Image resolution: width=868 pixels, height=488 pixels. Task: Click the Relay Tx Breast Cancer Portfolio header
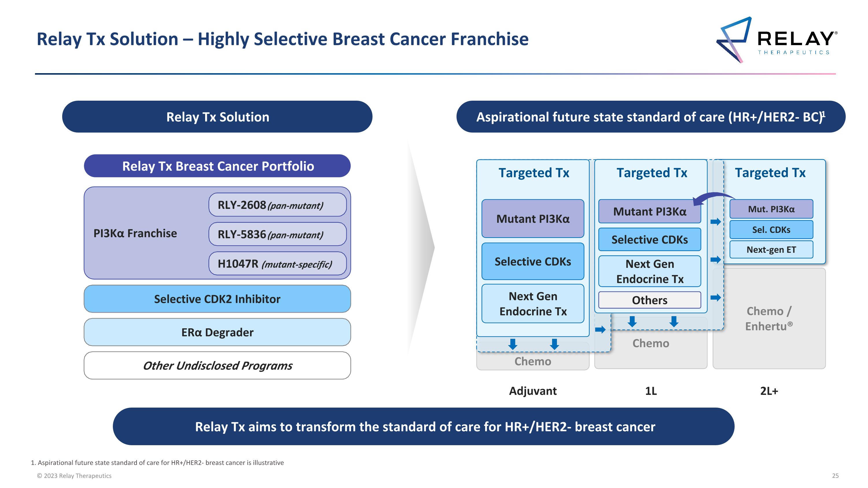[217, 166]
